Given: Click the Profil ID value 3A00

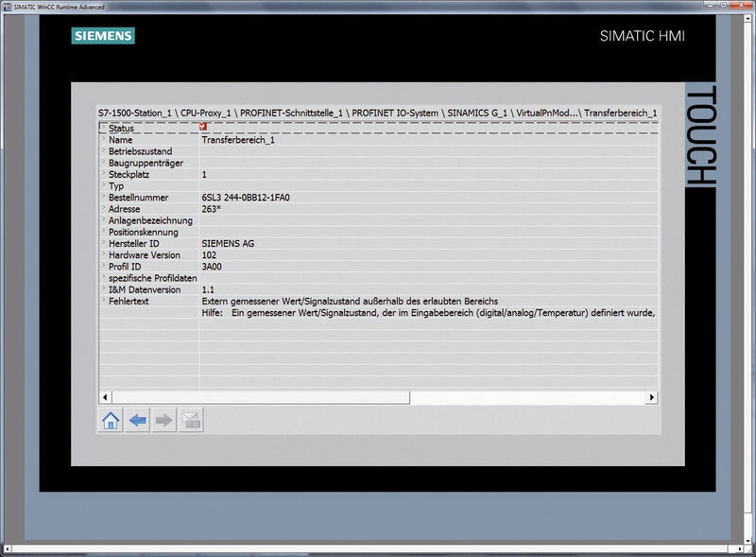Looking at the screenshot, I should point(212,267).
